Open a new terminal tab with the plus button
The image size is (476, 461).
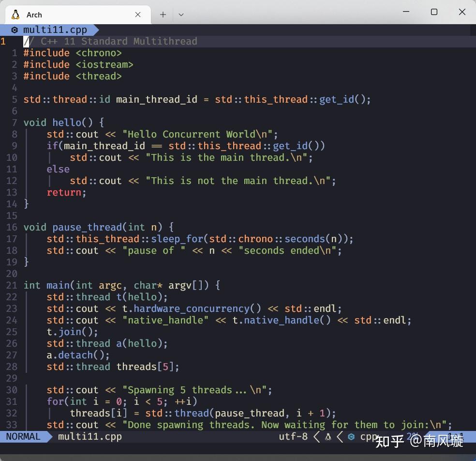163,15
